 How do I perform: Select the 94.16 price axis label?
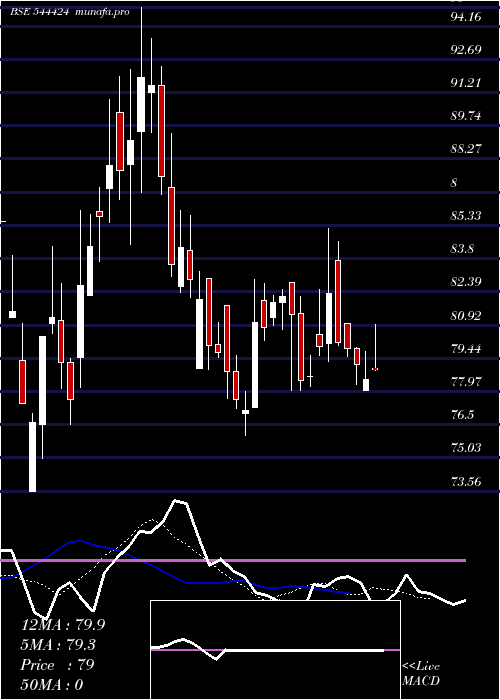(466, 16)
